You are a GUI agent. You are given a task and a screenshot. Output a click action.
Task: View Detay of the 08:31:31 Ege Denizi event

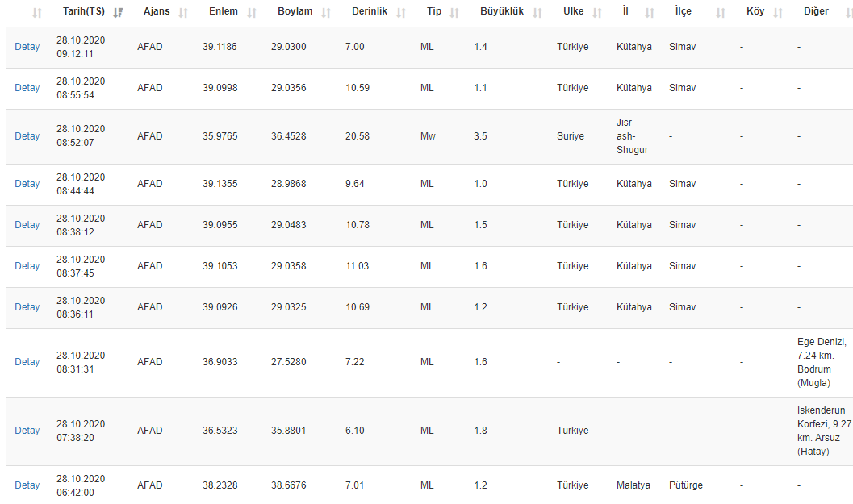tap(27, 362)
